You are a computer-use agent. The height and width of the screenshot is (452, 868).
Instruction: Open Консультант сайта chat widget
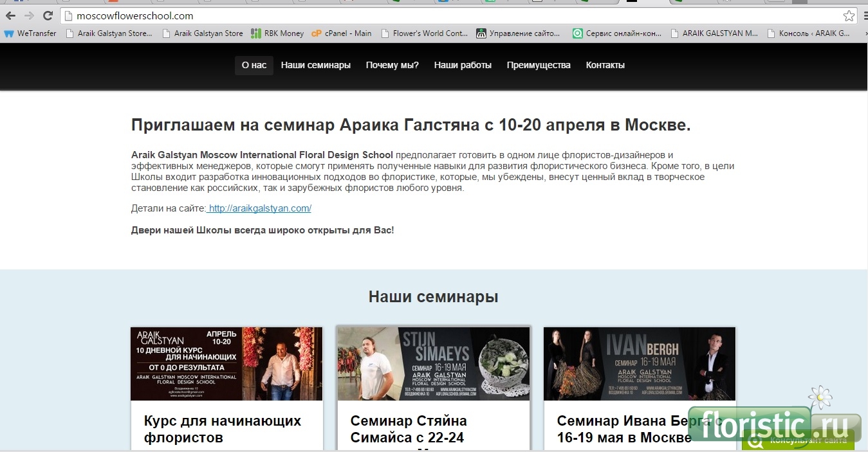pos(798,441)
